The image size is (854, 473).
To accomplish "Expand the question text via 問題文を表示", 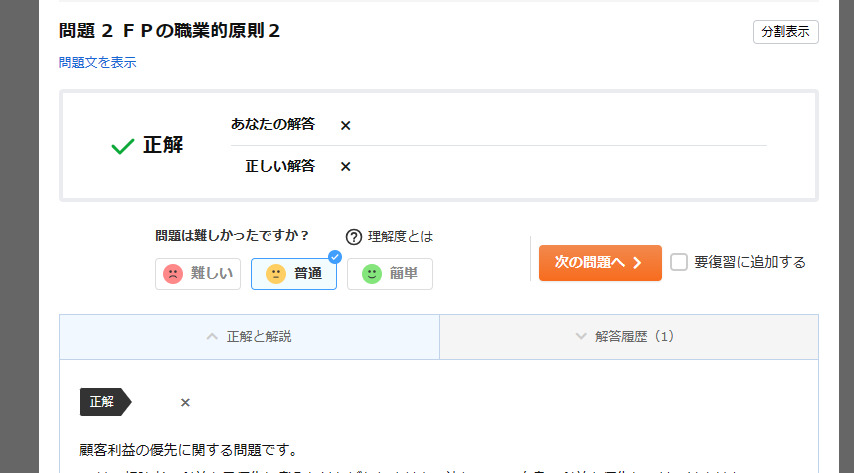I will [x=98, y=62].
